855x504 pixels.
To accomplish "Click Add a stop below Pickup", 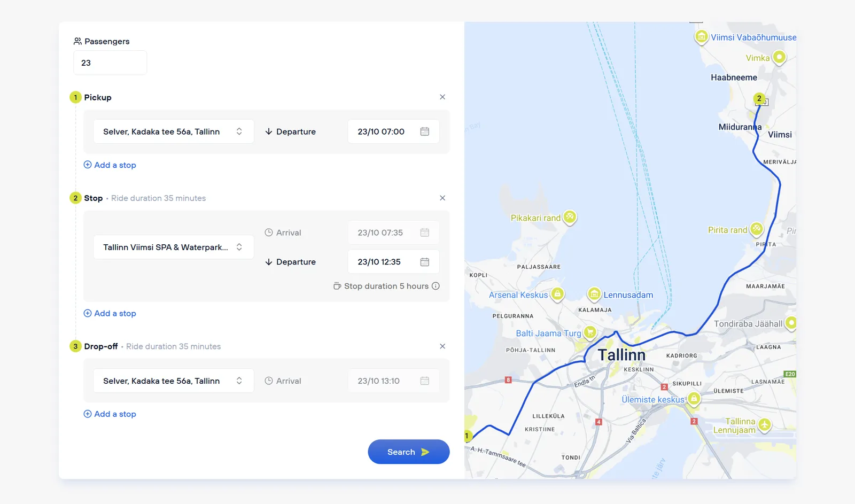I will (110, 165).
